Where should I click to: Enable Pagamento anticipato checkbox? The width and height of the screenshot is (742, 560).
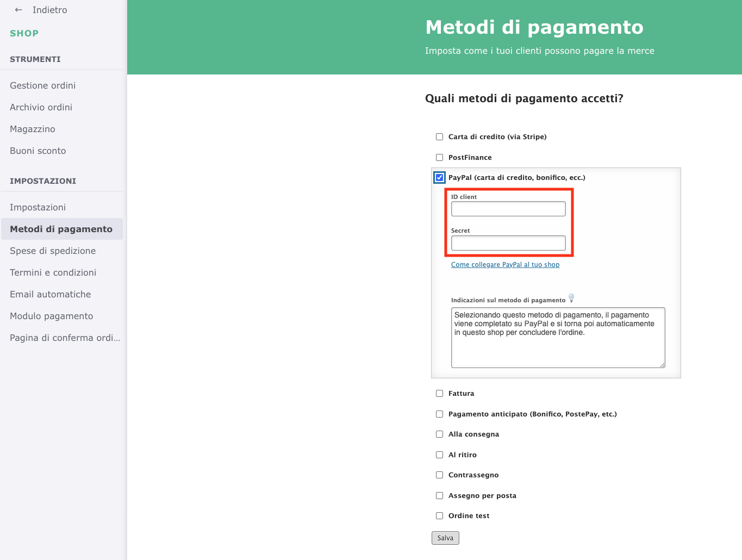tap(439, 414)
